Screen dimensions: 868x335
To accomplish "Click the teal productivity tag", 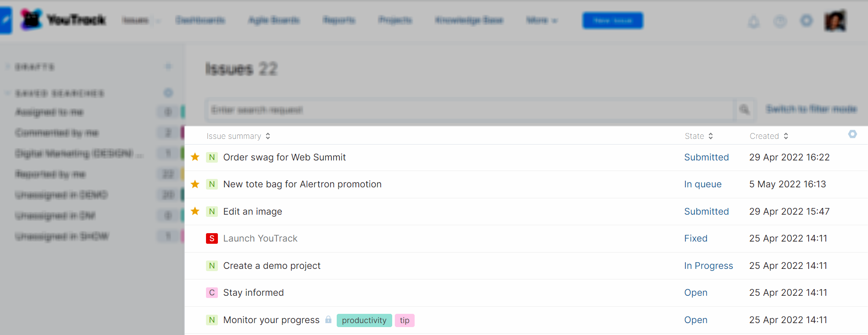I will [364, 320].
